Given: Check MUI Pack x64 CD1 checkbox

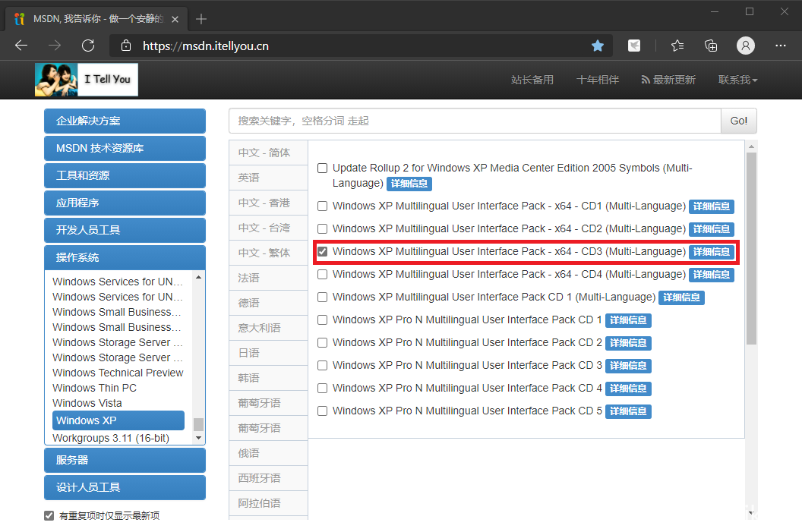Looking at the screenshot, I should (322, 206).
